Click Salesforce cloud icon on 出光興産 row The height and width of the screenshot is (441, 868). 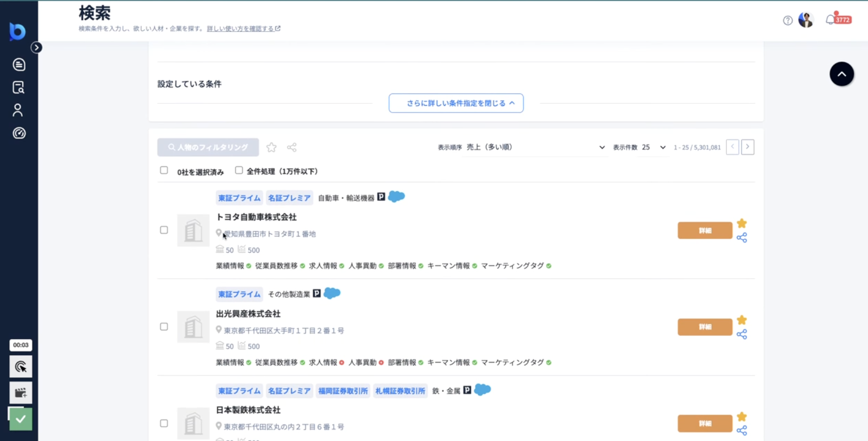pos(332,293)
